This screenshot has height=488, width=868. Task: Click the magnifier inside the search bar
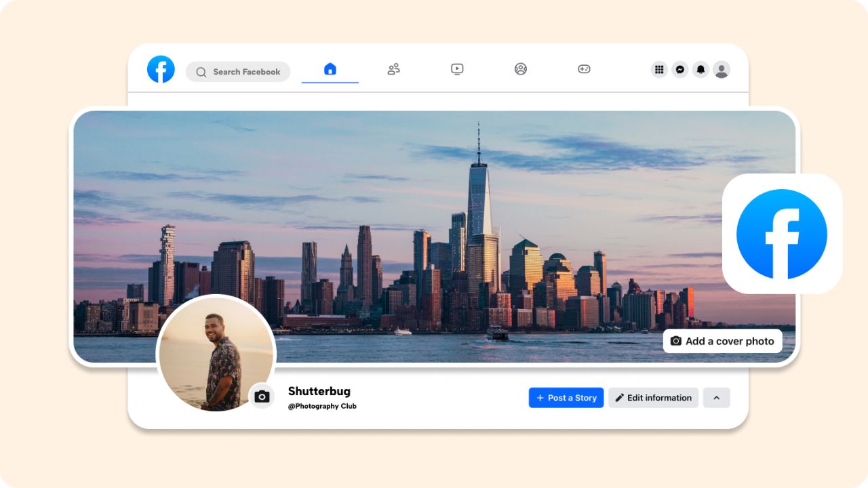(201, 71)
